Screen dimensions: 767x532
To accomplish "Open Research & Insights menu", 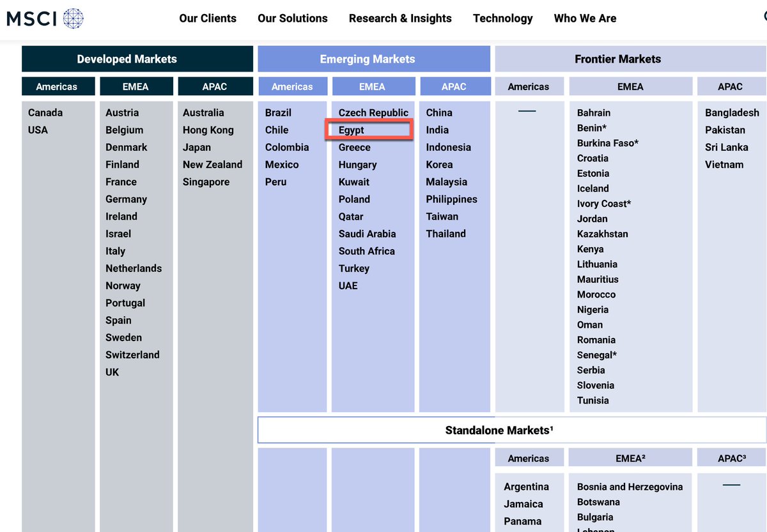I will click(400, 19).
